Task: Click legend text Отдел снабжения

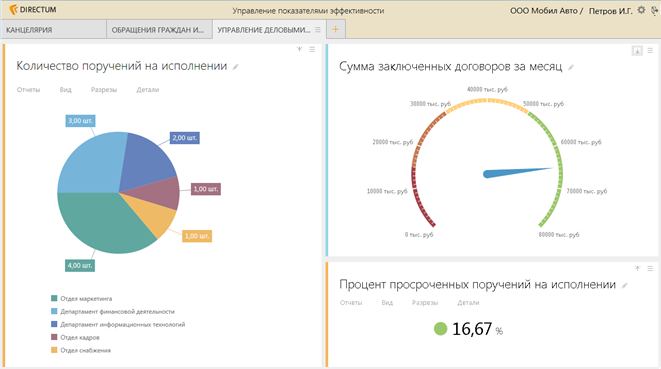Action: pos(85,350)
